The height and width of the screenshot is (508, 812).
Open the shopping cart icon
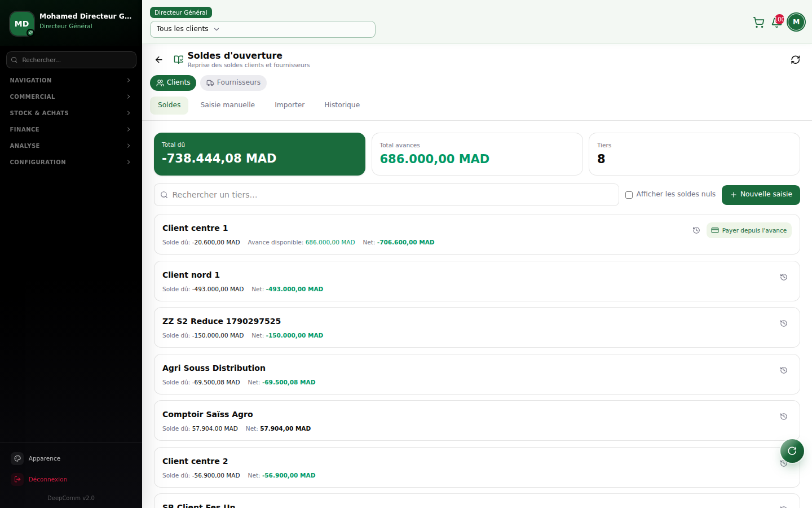(x=758, y=23)
